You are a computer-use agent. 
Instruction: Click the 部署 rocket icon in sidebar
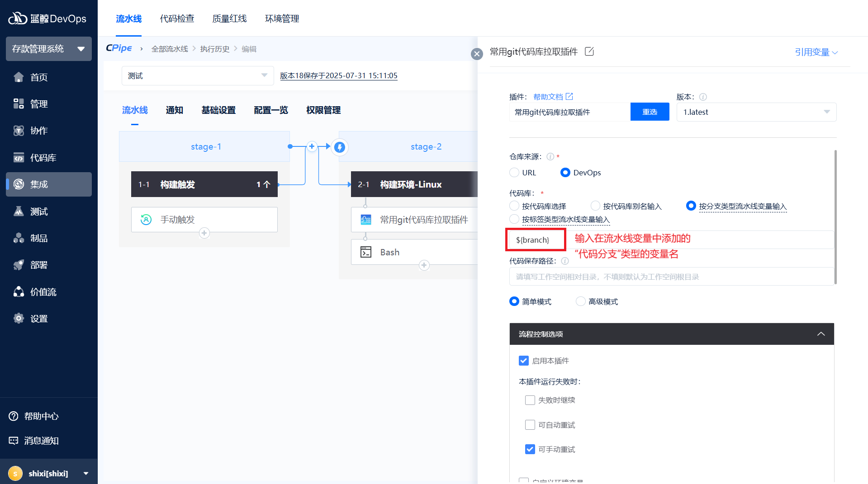[x=19, y=265]
